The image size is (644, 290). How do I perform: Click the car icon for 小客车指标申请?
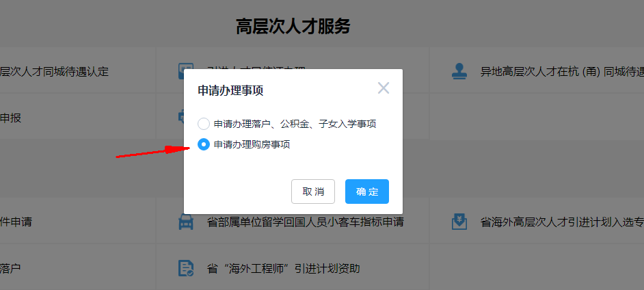[x=186, y=222]
